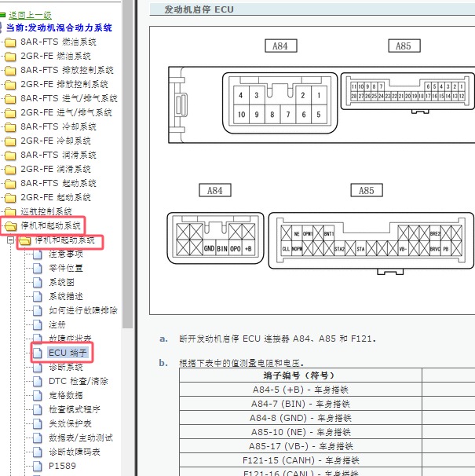Open the 8AR-FTS 排放控制系统 folder
This screenshot has height=476, width=475.
click(67, 70)
